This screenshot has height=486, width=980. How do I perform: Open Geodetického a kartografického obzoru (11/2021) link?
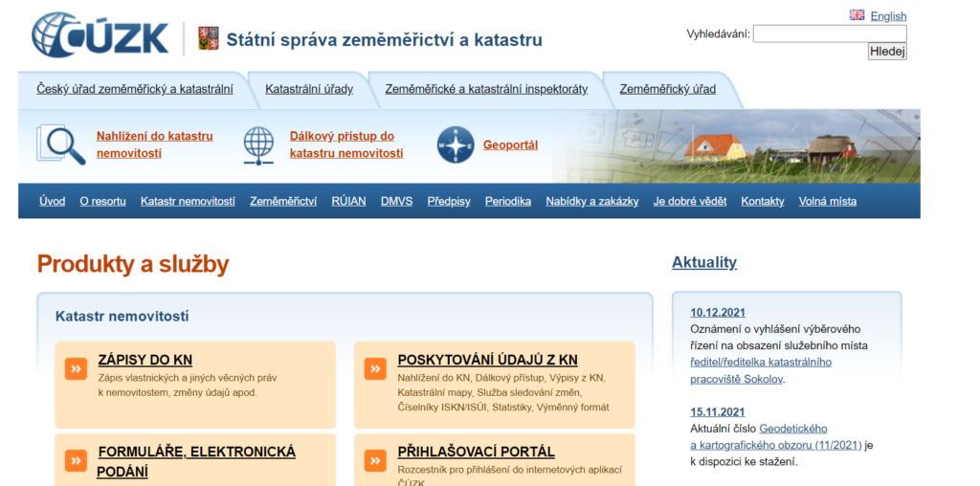[x=775, y=437]
